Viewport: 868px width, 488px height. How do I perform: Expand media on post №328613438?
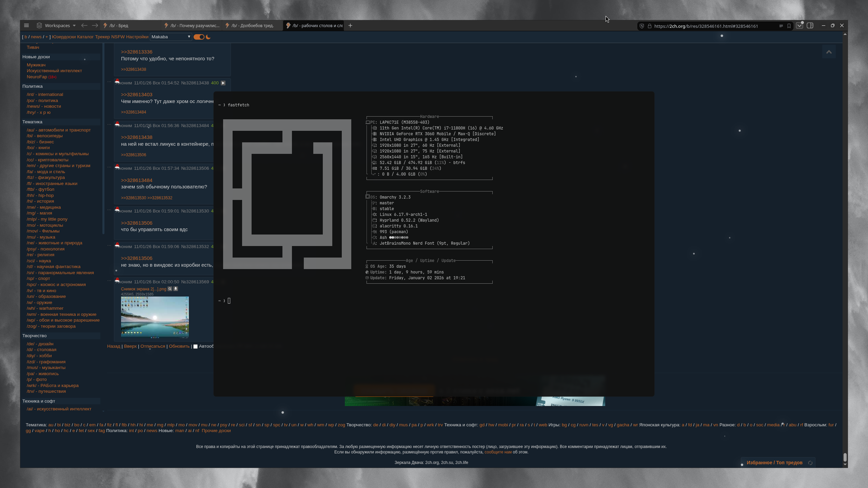(223, 83)
